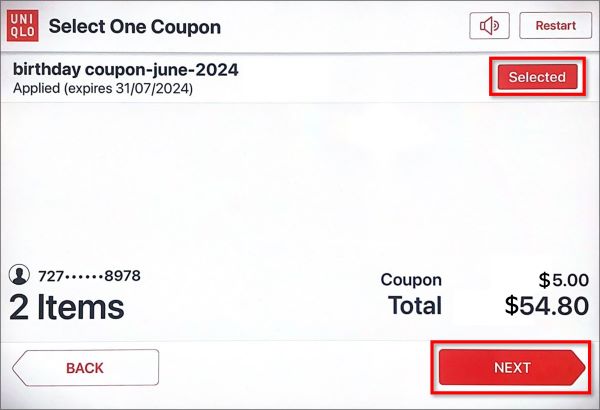The height and width of the screenshot is (410, 600).
Task: Click the Applied expiry date text
Action: point(103,88)
